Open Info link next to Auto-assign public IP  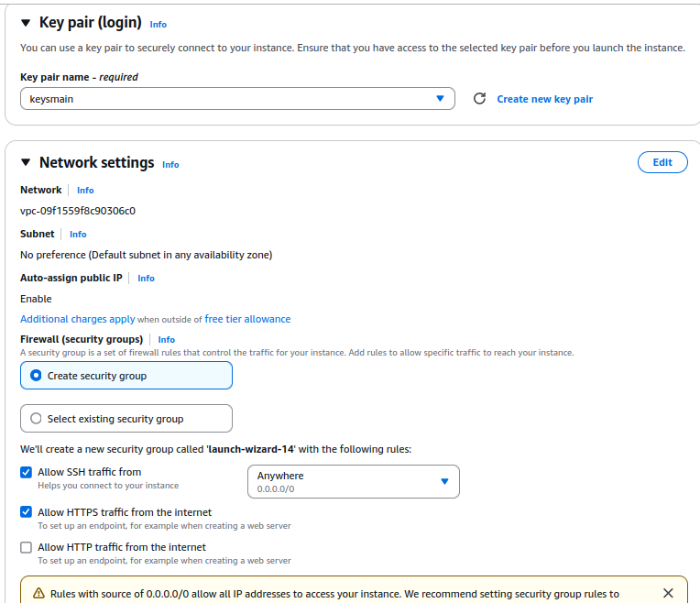point(146,279)
